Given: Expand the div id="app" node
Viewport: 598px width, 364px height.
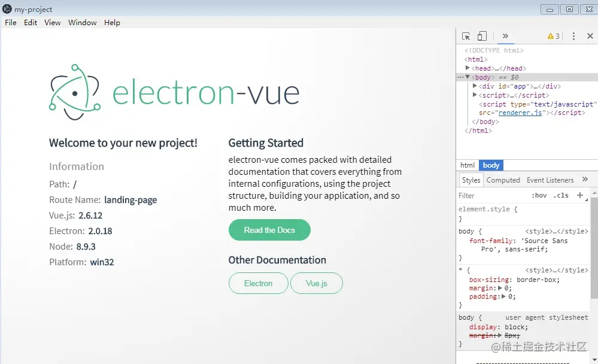Looking at the screenshot, I should (x=475, y=86).
